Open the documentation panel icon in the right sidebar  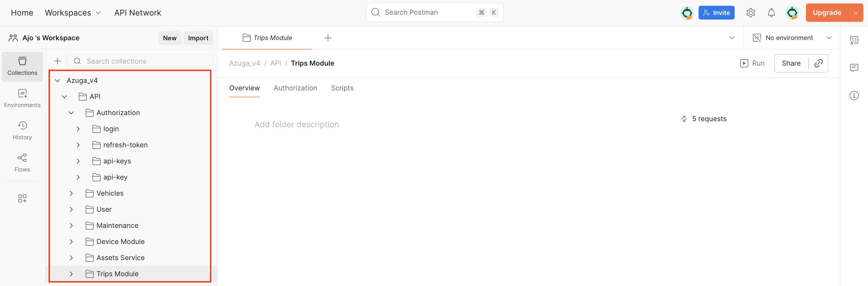click(854, 41)
